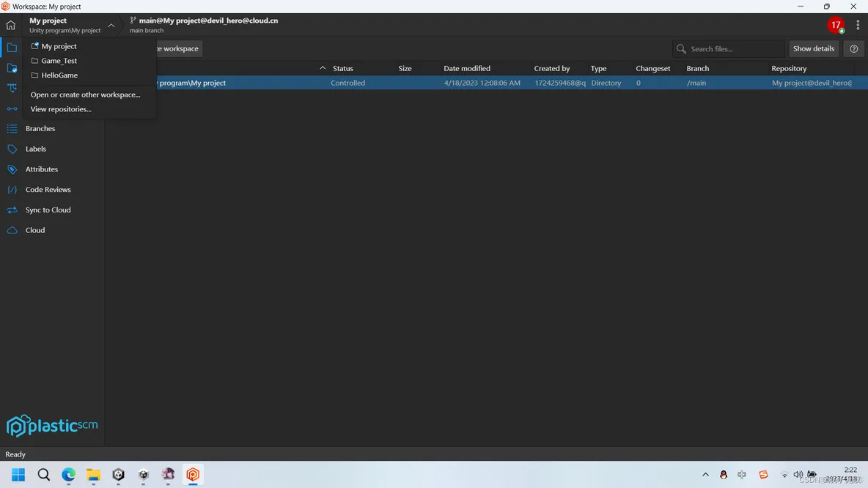Sort by the Repository column header
868x488 pixels.
click(x=789, y=69)
